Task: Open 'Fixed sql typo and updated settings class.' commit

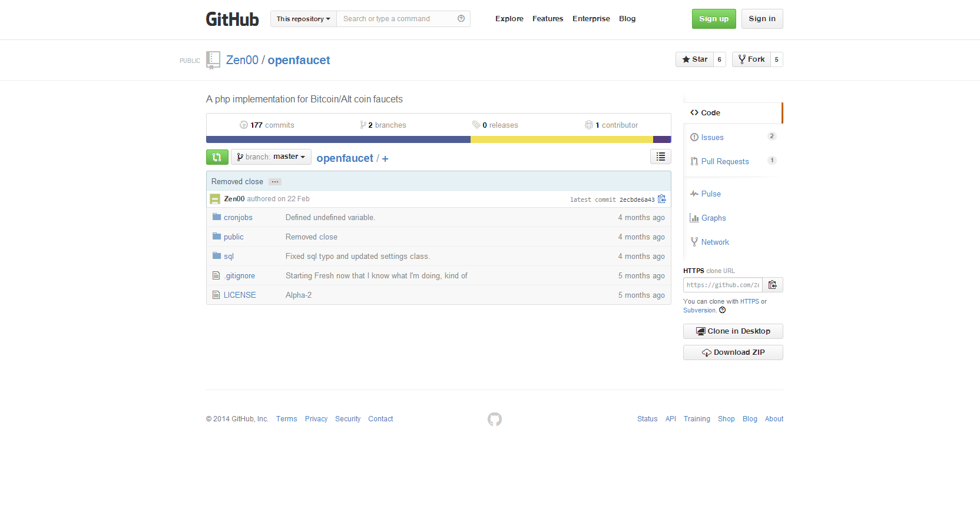Action: [x=357, y=257]
